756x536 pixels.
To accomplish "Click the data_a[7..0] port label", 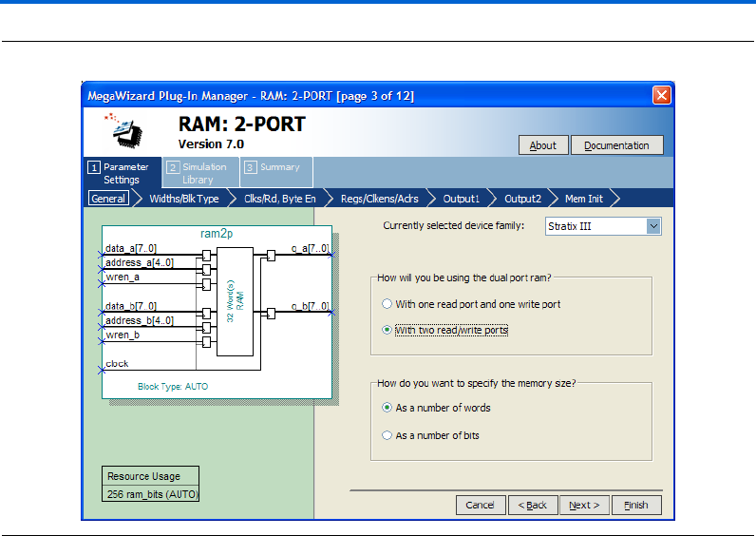I will (x=131, y=248).
